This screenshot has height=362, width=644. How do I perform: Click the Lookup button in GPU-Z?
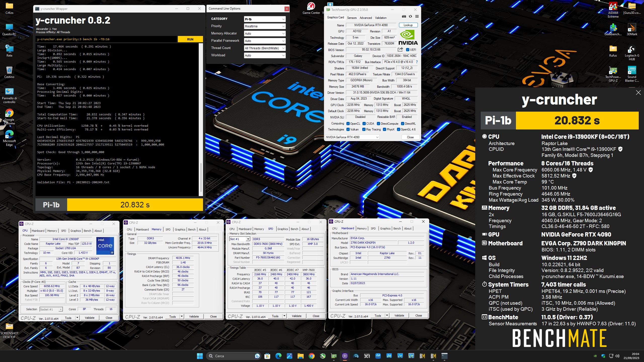(408, 25)
